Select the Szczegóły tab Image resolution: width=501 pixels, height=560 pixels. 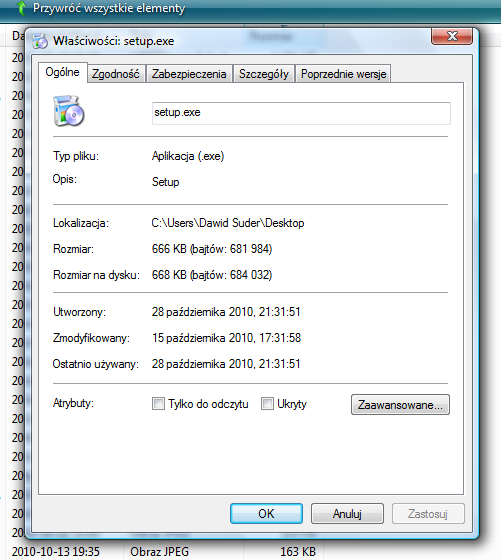(x=264, y=74)
